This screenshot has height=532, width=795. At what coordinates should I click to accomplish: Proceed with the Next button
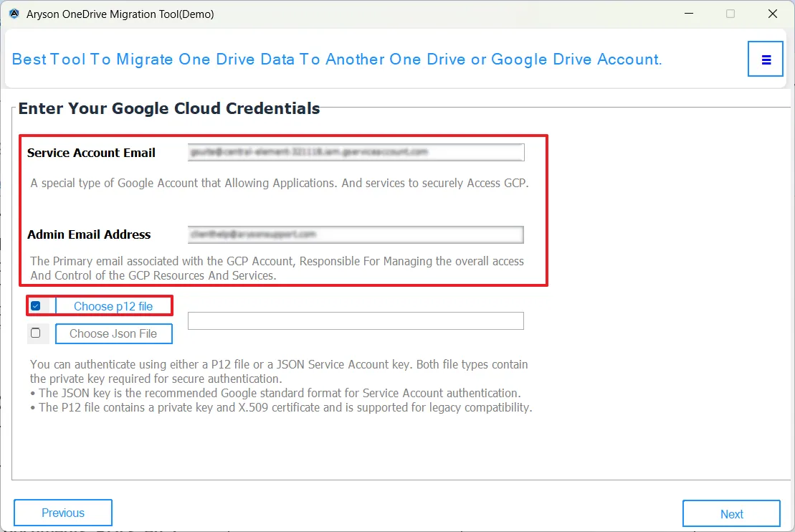731,513
